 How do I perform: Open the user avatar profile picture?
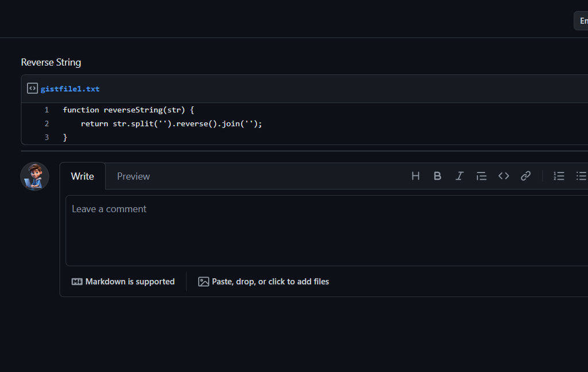[34, 177]
